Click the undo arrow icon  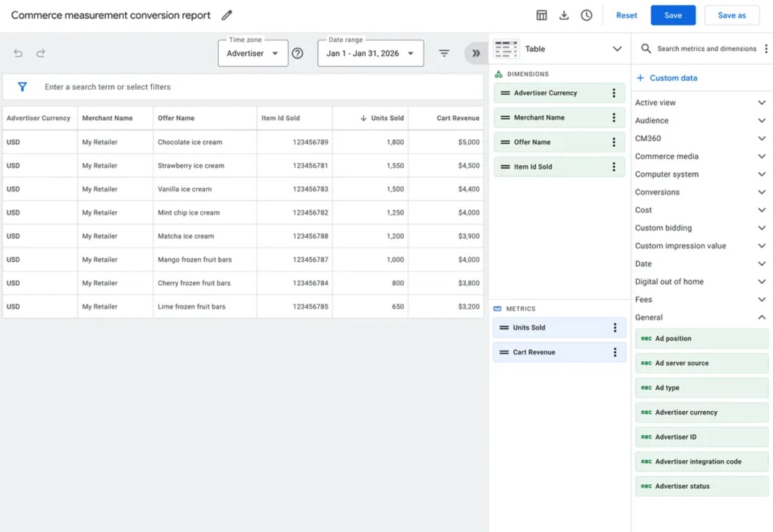point(19,53)
